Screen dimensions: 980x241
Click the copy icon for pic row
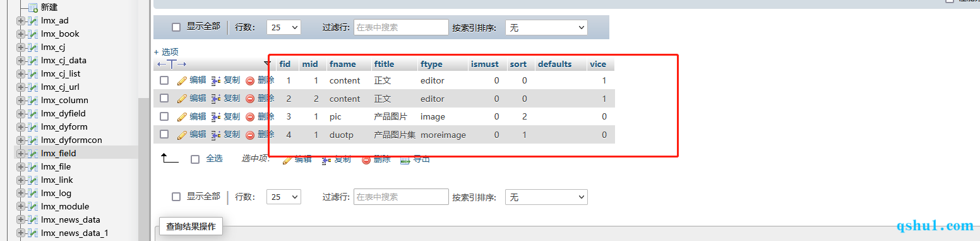(x=216, y=116)
